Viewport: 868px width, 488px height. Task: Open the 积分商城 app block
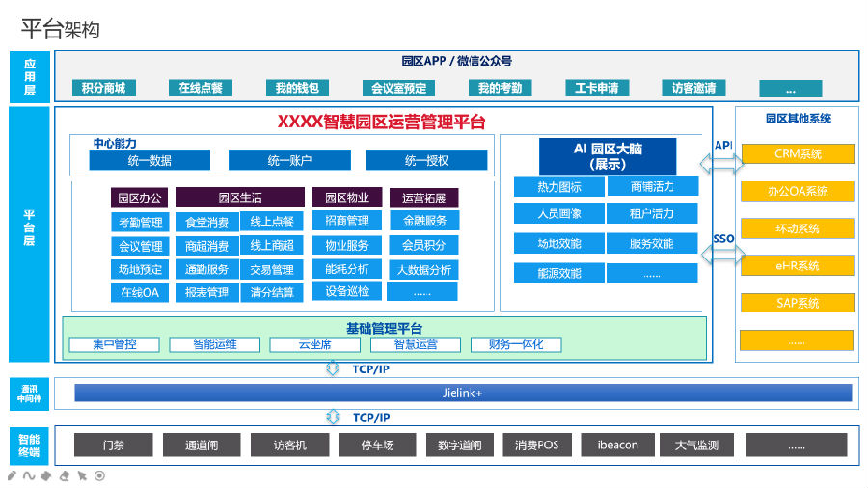click(x=104, y=89)
